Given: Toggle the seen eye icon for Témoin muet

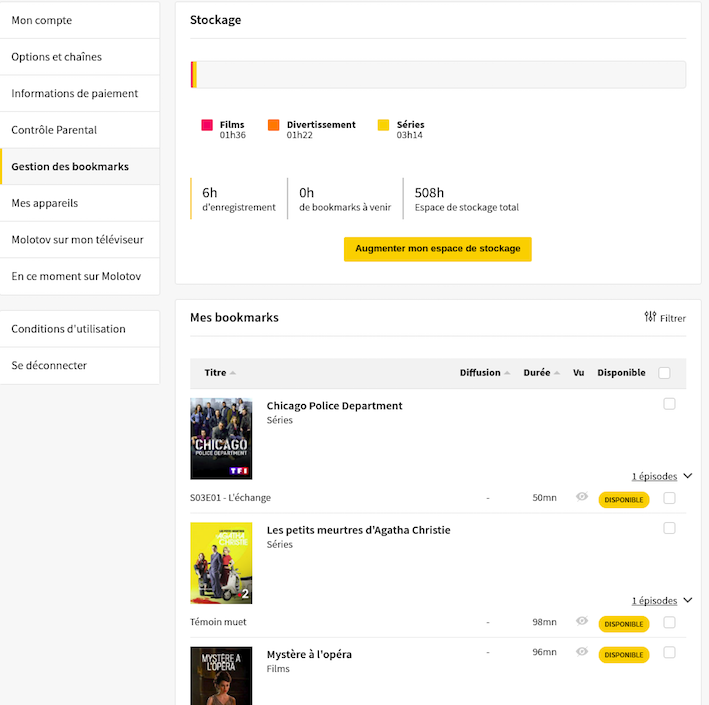Looking at the screenshot, I should pyautogui.click(x=582, y=621).
